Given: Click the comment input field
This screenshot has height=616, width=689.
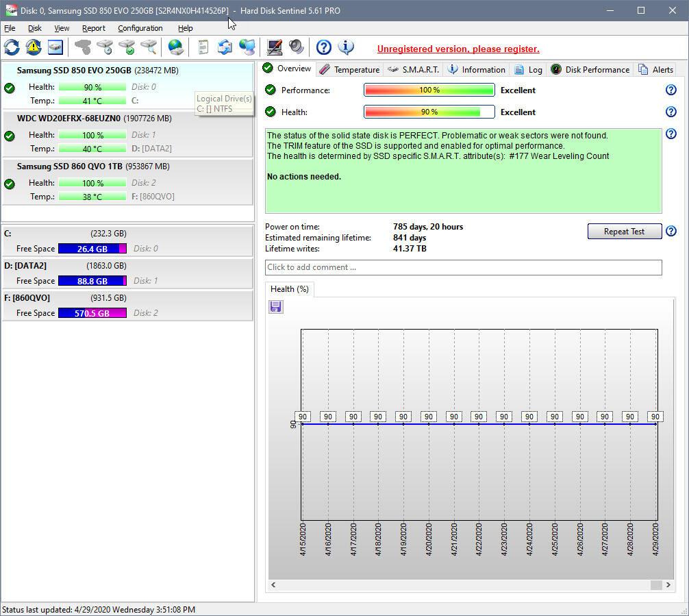Looking at the screenshot, I should 463,267.
